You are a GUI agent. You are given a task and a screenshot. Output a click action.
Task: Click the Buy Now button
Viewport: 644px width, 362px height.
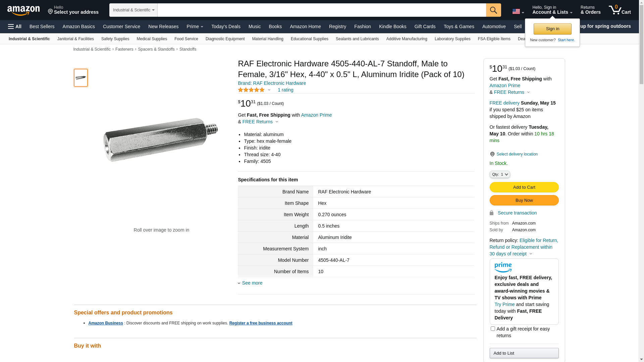[x=524, y=200]
